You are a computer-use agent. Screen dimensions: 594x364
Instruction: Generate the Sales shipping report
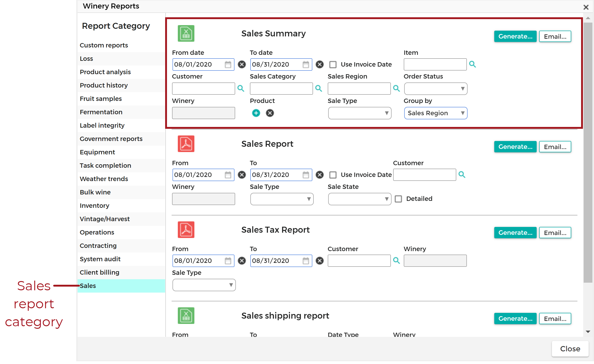point(515,319)
